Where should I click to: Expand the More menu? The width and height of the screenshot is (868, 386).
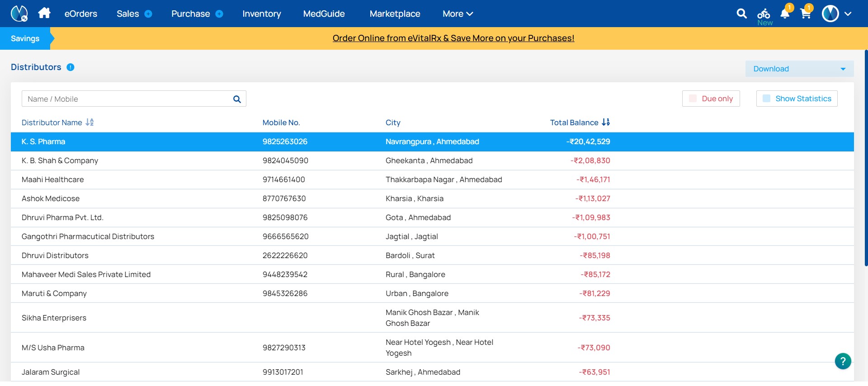tap(458, 14)
